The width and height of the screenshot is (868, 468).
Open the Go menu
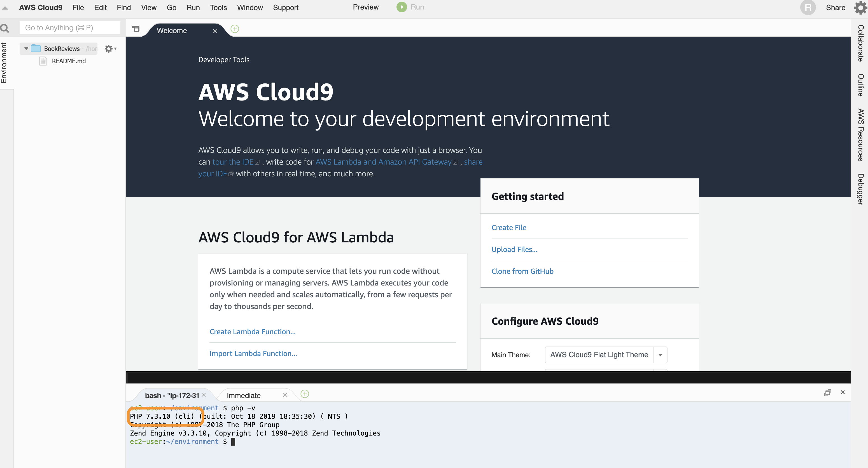point(172,7)
